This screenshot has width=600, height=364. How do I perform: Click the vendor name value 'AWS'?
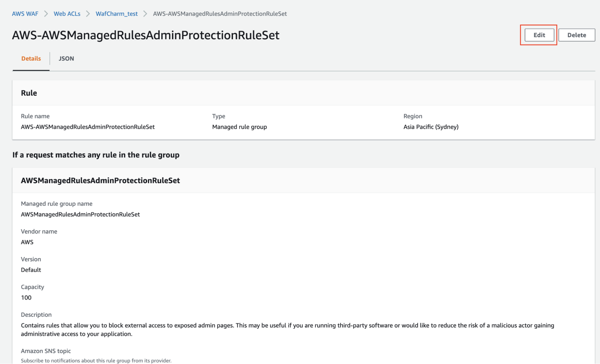(x=27, y=242)
